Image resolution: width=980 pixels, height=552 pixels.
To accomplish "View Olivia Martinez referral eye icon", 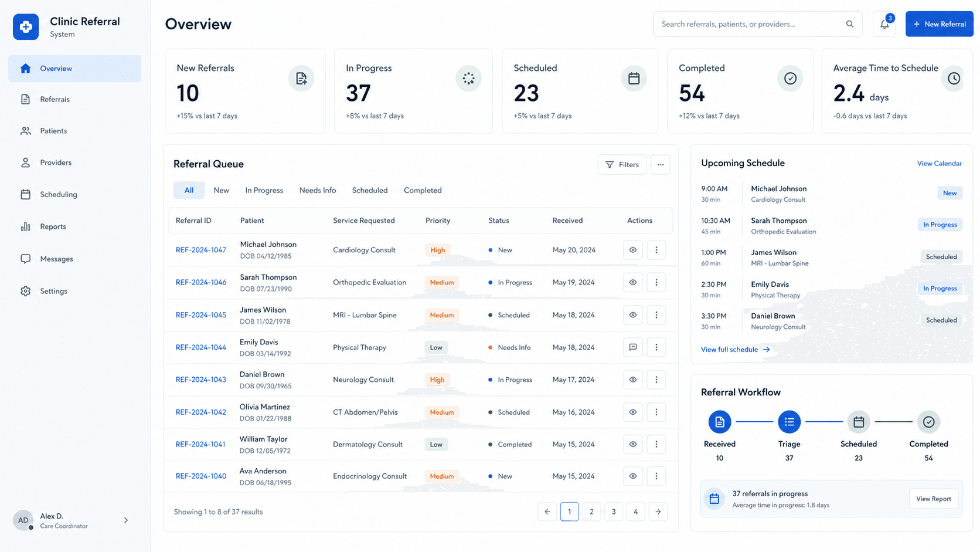I will (633, 412).
